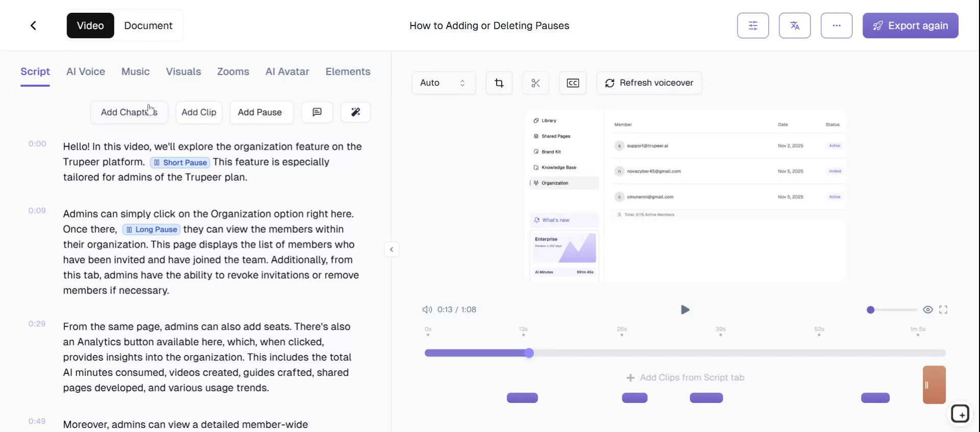Click Refresh voiceover button
Screen dimensions: 980x432
pos(649,83)
